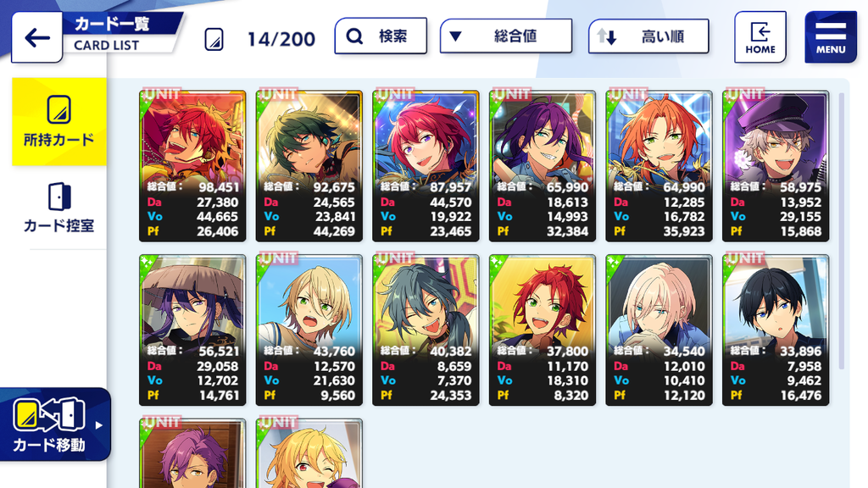This screenshot has width=868, height=488.
Task: Open the HOME icon button
Action: [x=760, y=37]
